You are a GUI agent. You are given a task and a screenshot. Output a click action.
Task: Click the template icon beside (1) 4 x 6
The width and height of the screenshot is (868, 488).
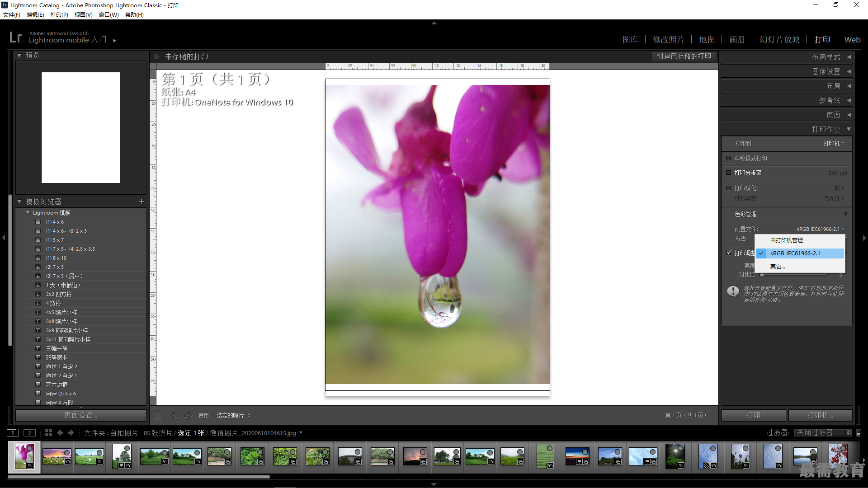[38, 222]
